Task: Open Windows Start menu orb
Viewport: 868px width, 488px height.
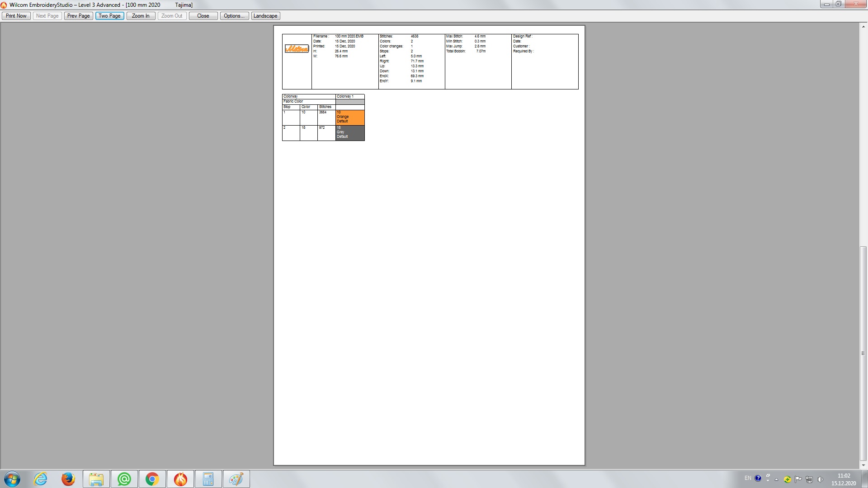Action: (12, 479)
